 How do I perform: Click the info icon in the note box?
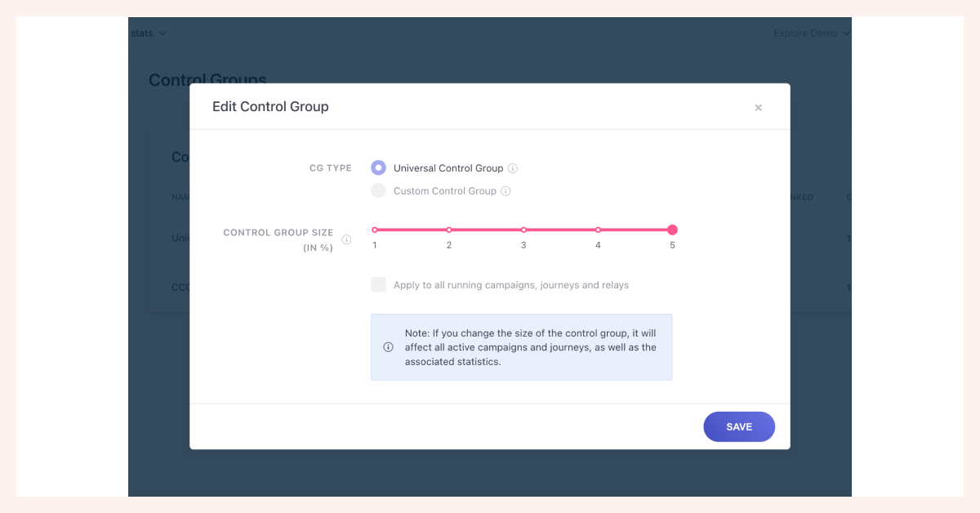pos(388,347)
